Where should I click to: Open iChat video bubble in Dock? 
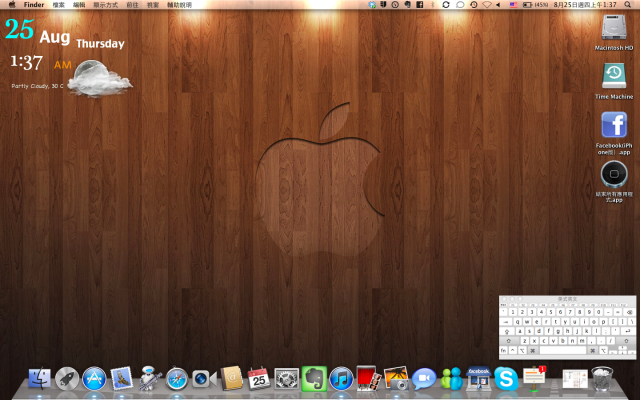pyautogui.click(x=424, y=379)
